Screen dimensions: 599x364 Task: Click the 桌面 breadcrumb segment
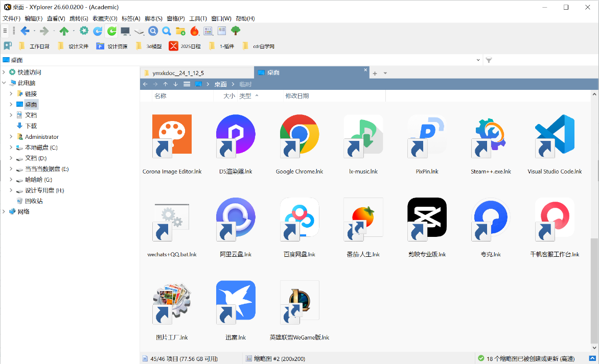pos(220,84)
